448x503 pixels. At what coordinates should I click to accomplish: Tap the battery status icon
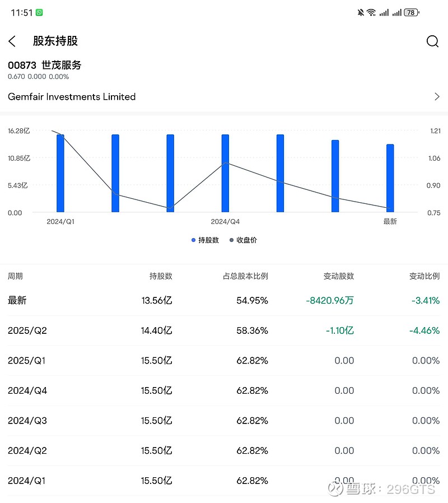412,12
